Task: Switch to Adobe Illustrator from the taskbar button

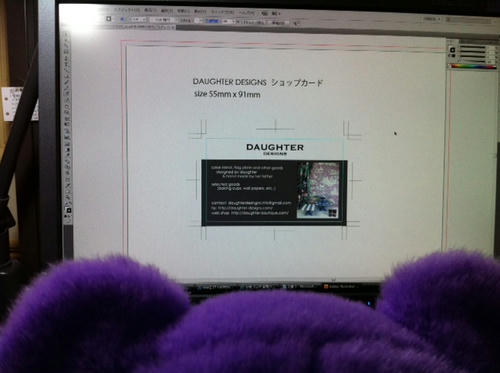Action: coord(340,286)
